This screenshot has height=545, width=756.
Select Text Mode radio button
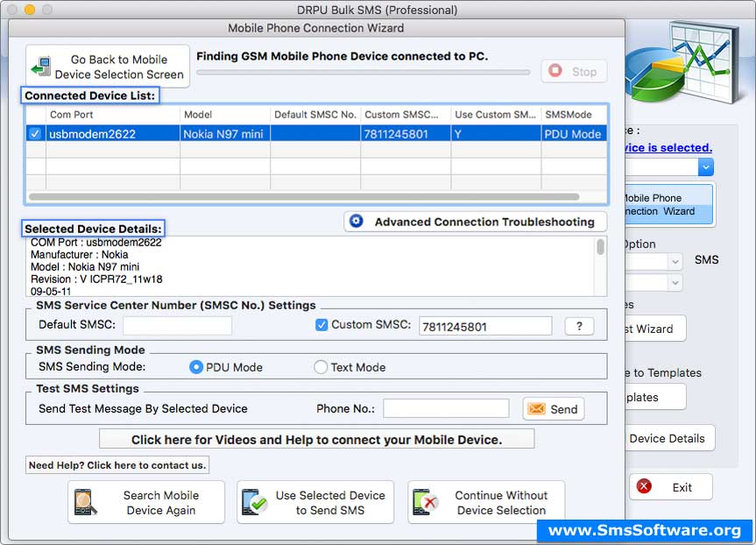pos(321,367)
